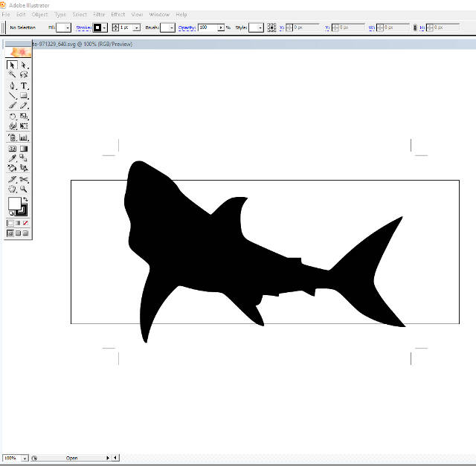Click the Swap Fill and Stroke arrow
The width and height of the screenshot is (476, 466).
click(25, 199)
